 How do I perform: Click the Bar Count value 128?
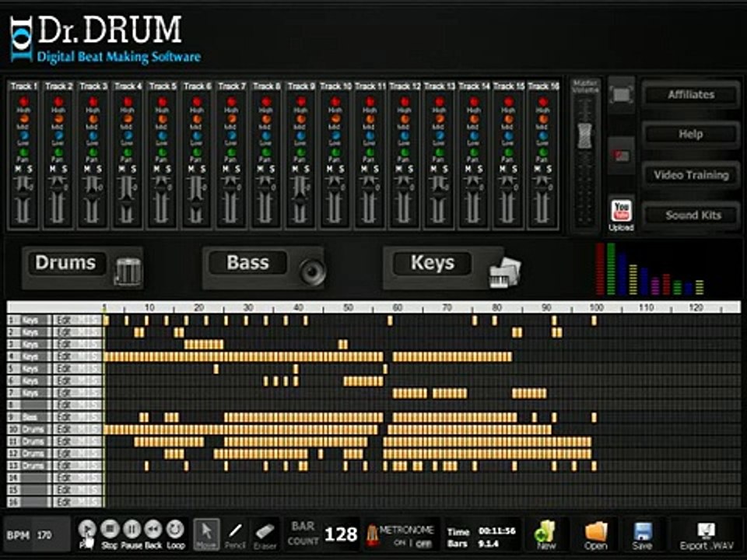341,534
